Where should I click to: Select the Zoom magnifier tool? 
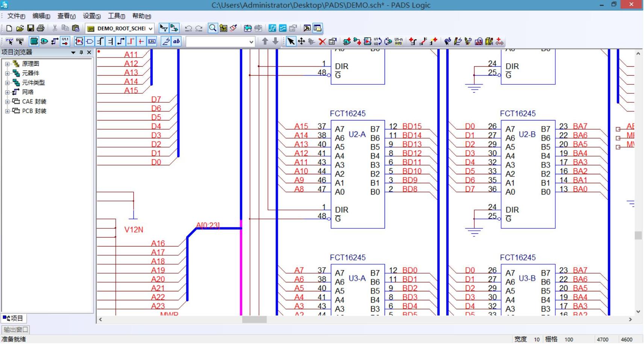213,28
